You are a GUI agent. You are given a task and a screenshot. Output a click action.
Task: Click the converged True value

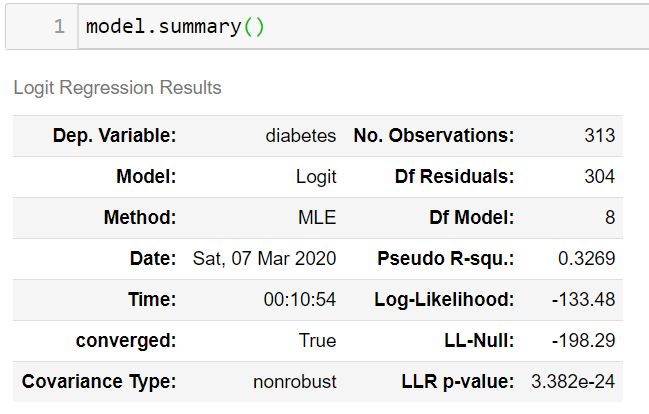(x=317, y=340)
